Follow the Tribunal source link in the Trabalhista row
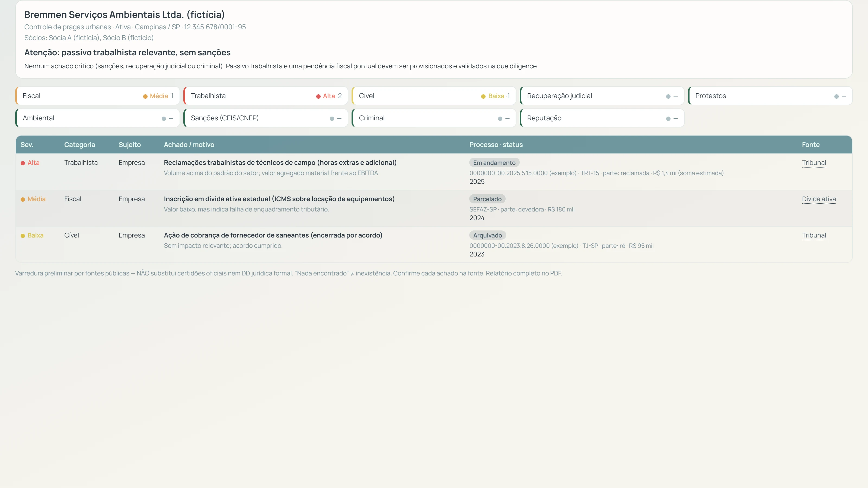Screen dimensions: 868x488 click(814, 163)
